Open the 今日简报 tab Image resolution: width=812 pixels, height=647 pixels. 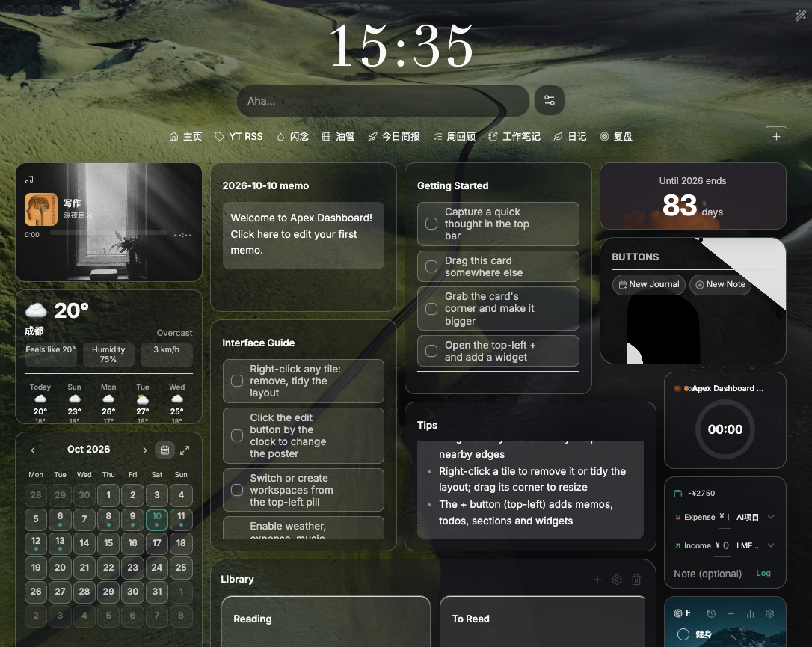[394, 137]
